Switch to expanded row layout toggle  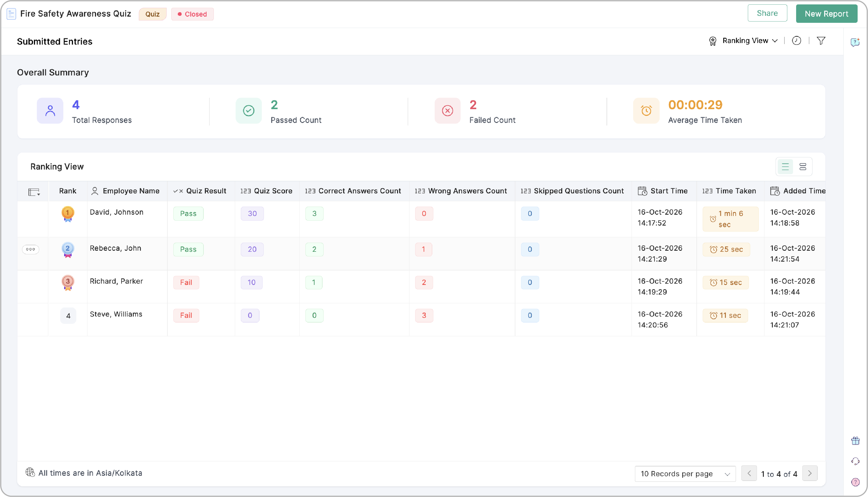[802, 167]
